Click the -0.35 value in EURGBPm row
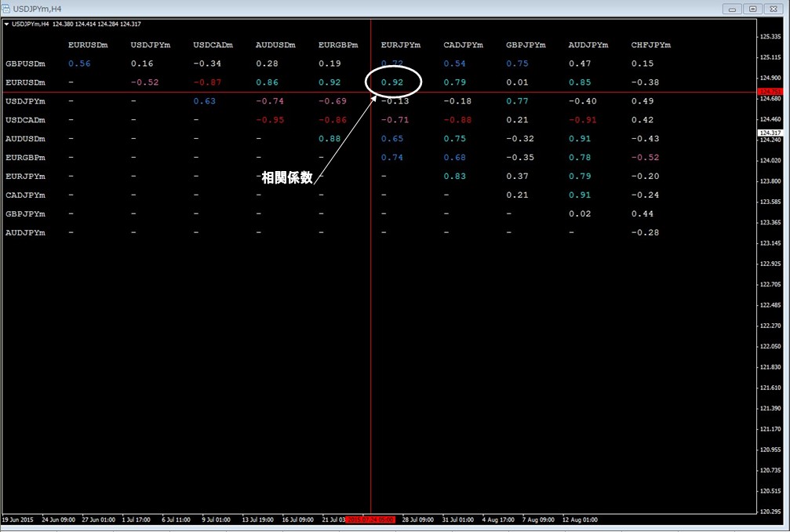The width and height of the screenshot is (790, 532). coord(520,157)
